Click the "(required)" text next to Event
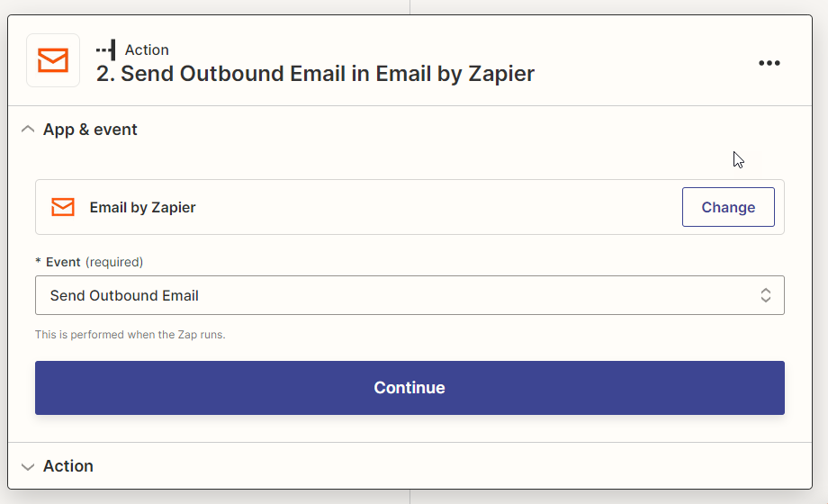Viewport: 828px width, 504px height. [114, 262]
